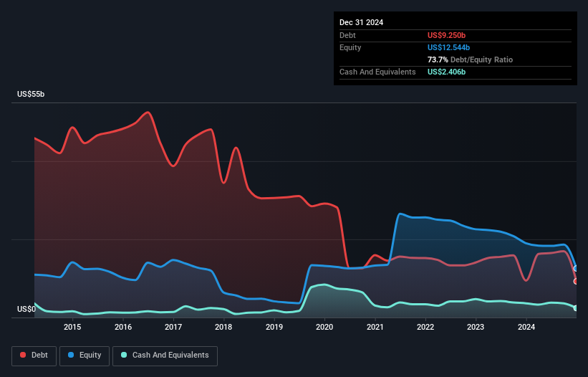Click the US$2.406b cash value
Image resolution: width=588 pixels, height=377 pixels.
point(446,72)
